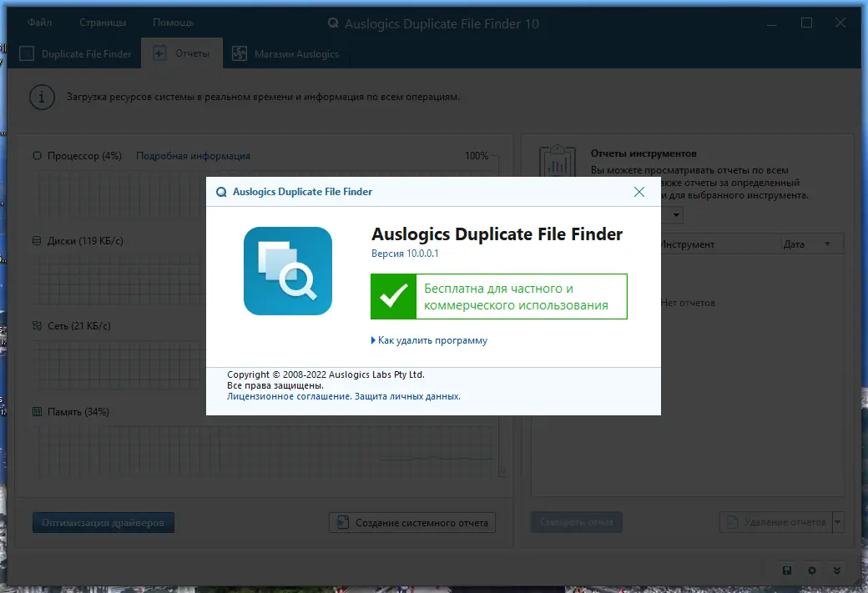Screen dimensions: 868x593
Task: Sort reports by Дата column
Action: [811, 244]
